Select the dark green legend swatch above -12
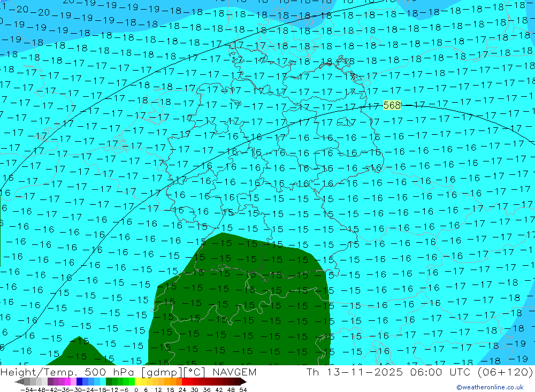The width and height of the screenshot is (535, 392). (x=109, y=382)
